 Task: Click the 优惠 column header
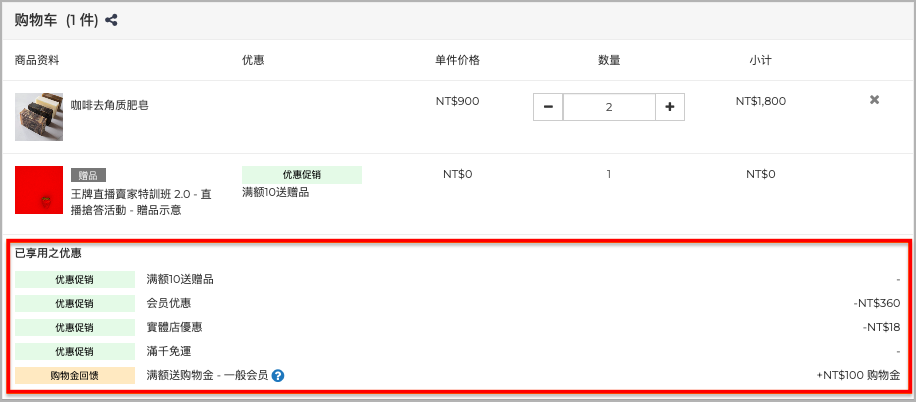[253, 60]
